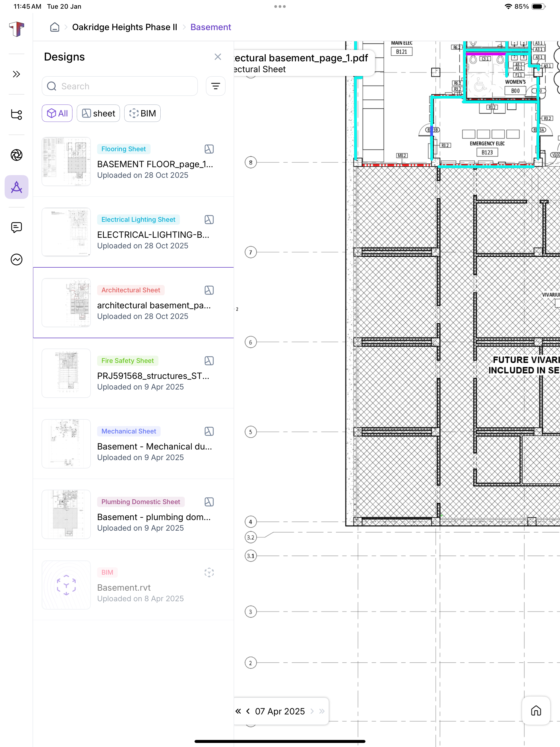This screenshot has width=560, height=747.
Task: Click the Flooring Sheet tag
Action: pos(123,149)
